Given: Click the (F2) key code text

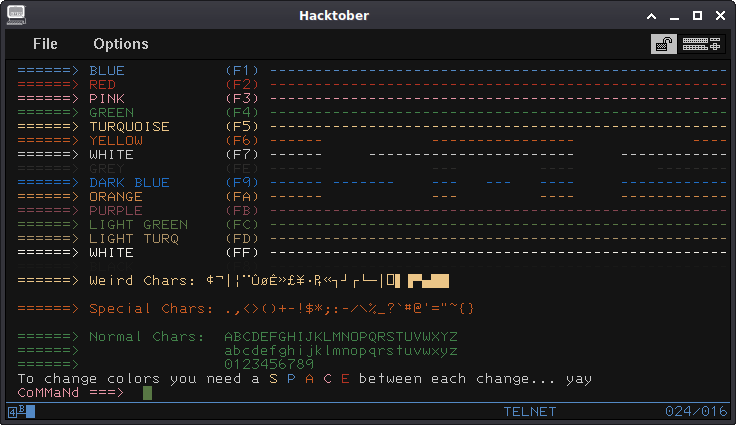Looking at the screenshot, I should tap(242, 85).
